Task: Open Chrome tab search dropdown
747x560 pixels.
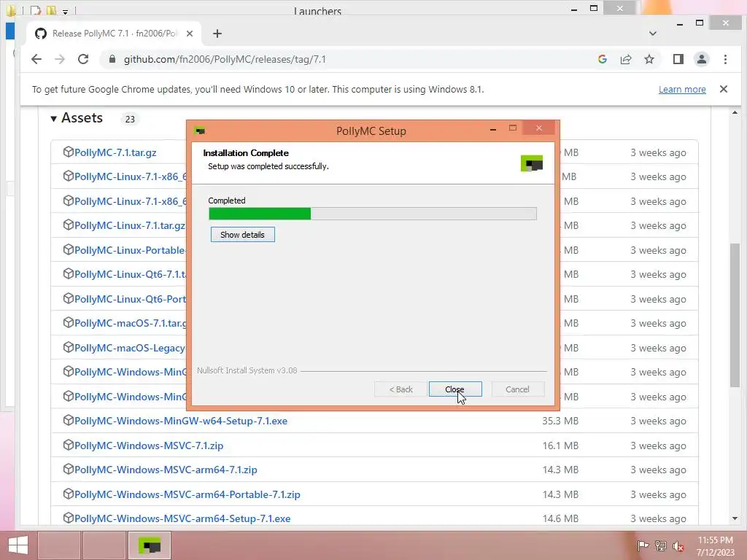Action: [x=653, y=34]
